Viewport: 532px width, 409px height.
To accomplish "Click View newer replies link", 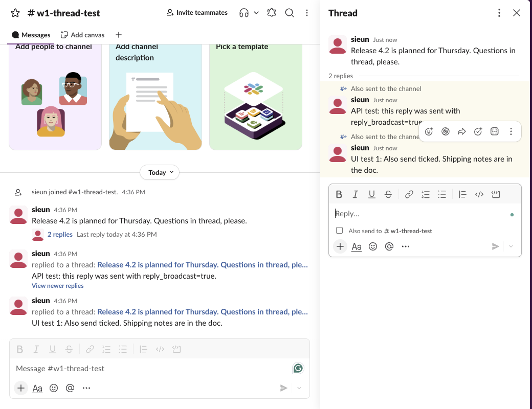I will [58, 286].
